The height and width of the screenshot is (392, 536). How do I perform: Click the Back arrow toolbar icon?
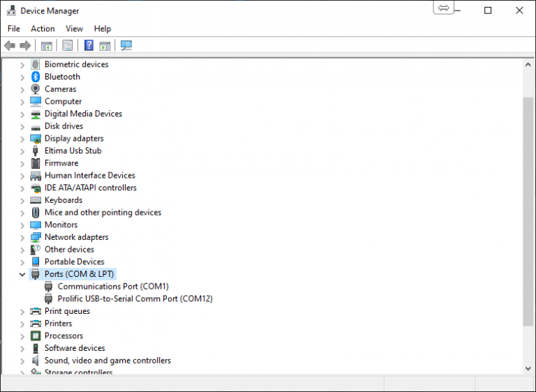[10, 45]
